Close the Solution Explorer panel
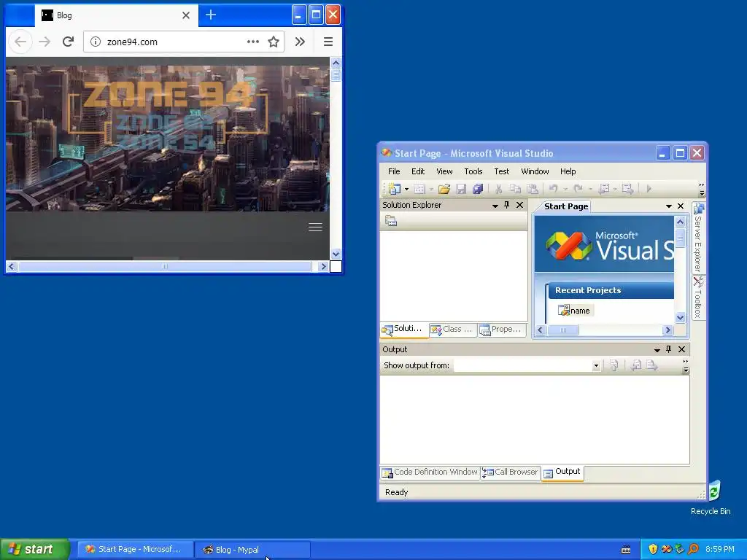This screenshot has width=747, height=560. point(519,205)
